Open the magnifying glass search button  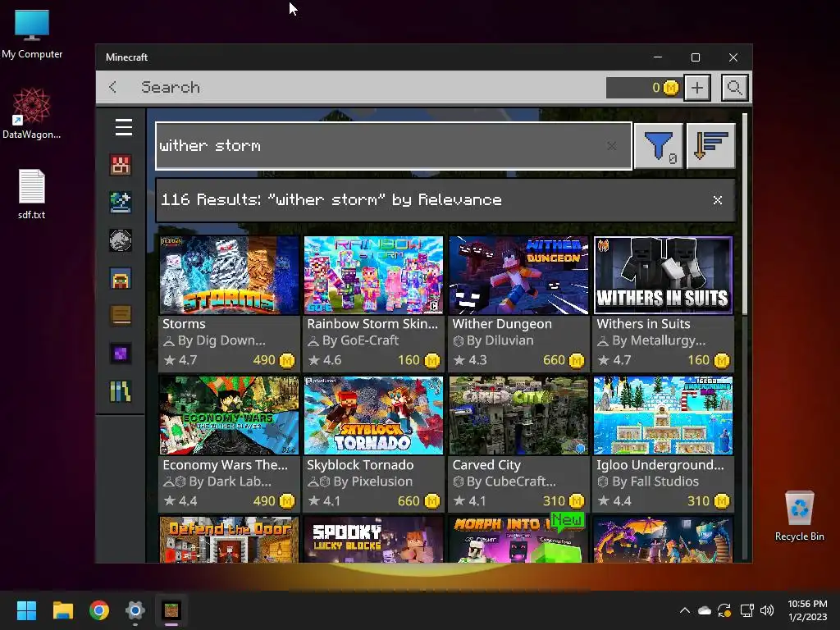(734, 87)
